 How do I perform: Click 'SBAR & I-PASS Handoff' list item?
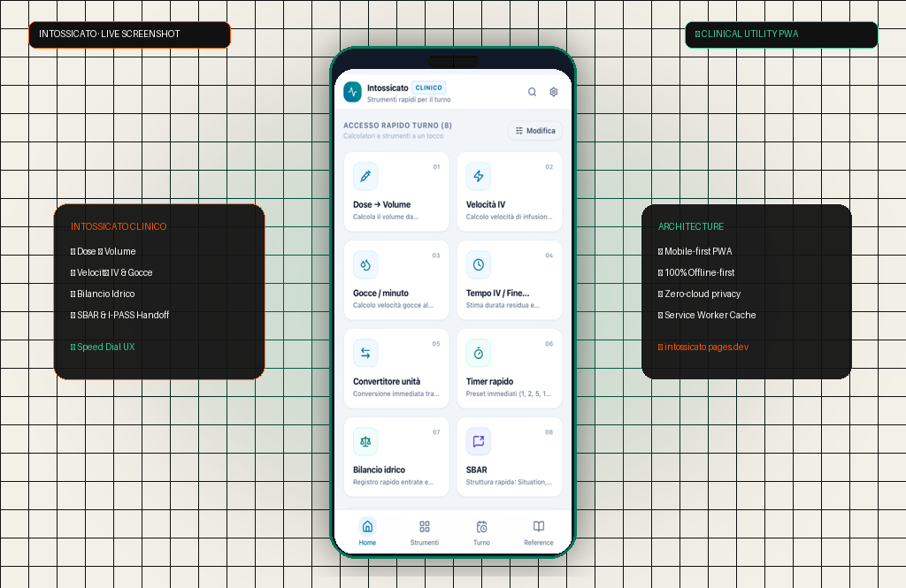[123, 315]
